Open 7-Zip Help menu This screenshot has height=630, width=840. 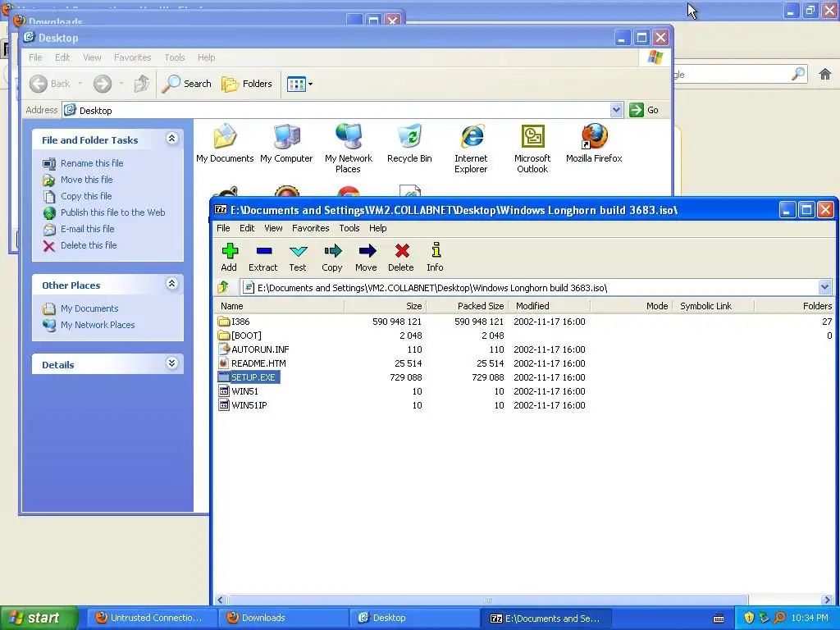click(x=377, y=228)
